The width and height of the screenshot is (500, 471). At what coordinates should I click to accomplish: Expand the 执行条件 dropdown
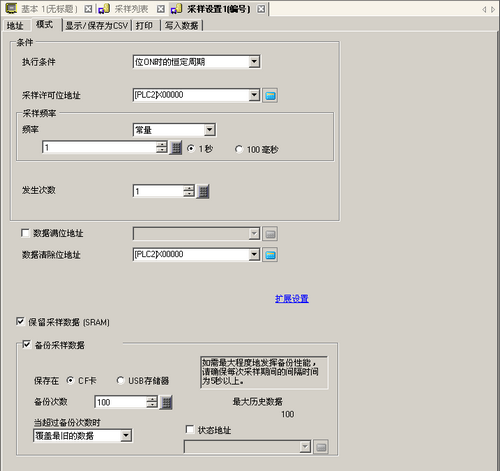tap(254, 62)
